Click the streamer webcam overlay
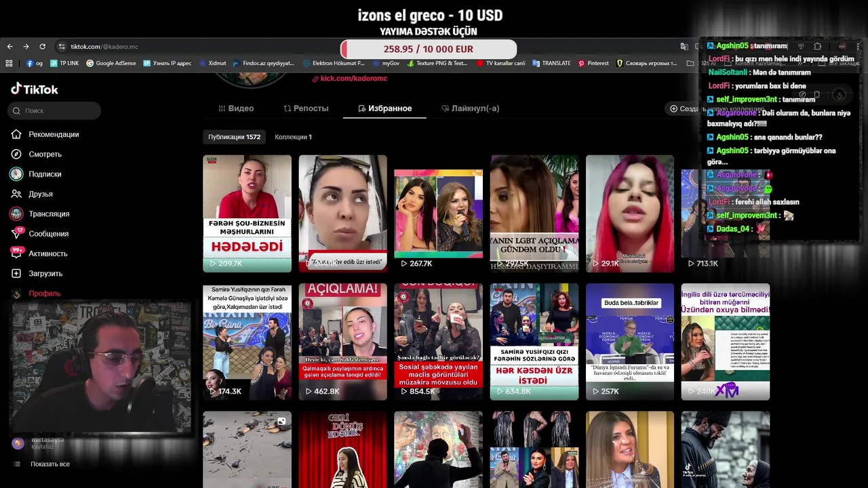This screenshot has width=868, height=488. pos(100,367)
